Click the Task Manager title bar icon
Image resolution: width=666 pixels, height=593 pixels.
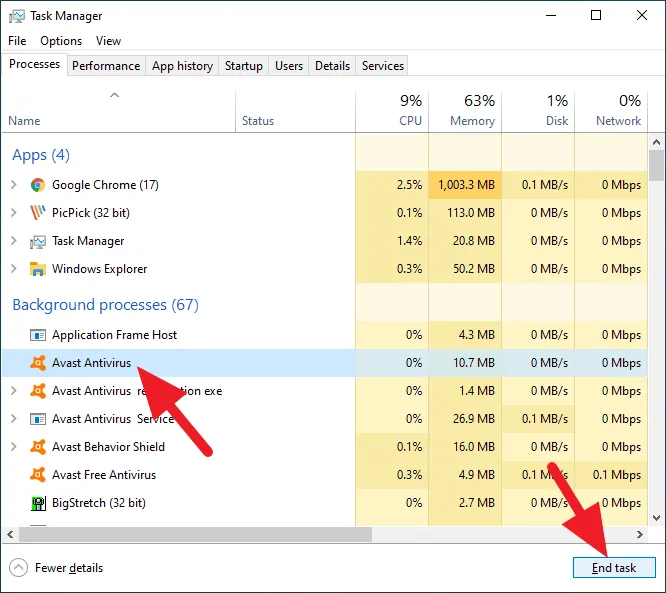click(16, 16)
